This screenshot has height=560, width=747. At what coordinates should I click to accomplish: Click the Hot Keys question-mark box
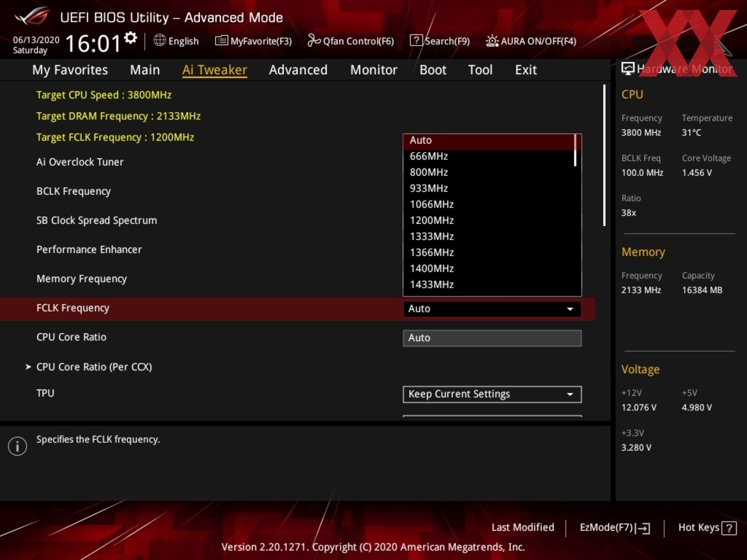point(729,528)
